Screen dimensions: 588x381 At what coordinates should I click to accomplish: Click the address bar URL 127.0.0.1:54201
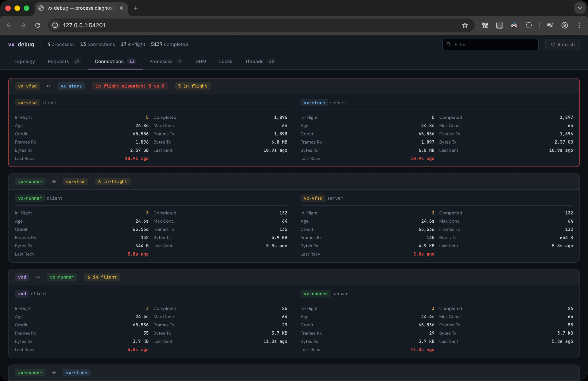tap(84, 25)
